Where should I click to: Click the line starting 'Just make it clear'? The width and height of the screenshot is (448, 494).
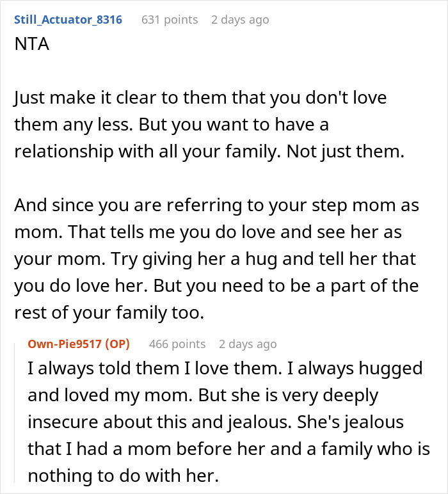(x=200, y=97)
